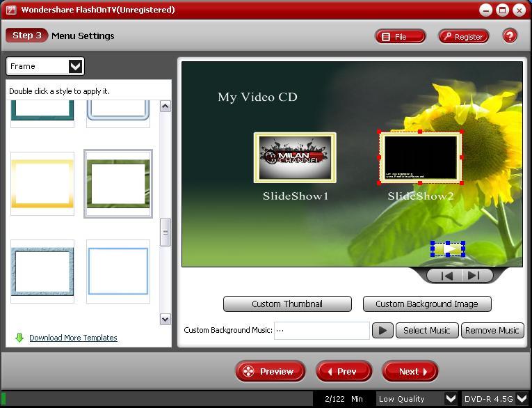Click the 2/122 Min capacity indicator
This screenshot has height=408, width=532.
344,399
